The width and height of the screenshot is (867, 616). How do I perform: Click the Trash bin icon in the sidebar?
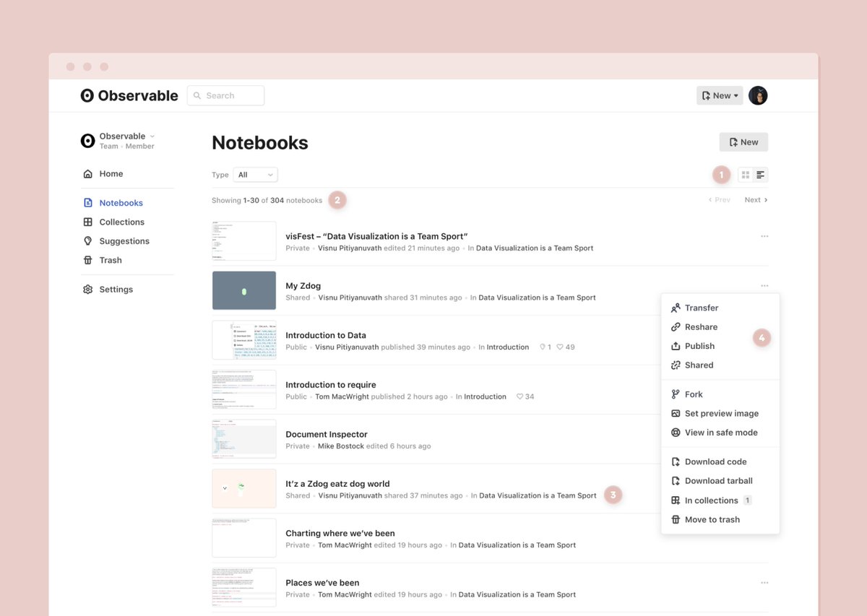tap(88, 260)
